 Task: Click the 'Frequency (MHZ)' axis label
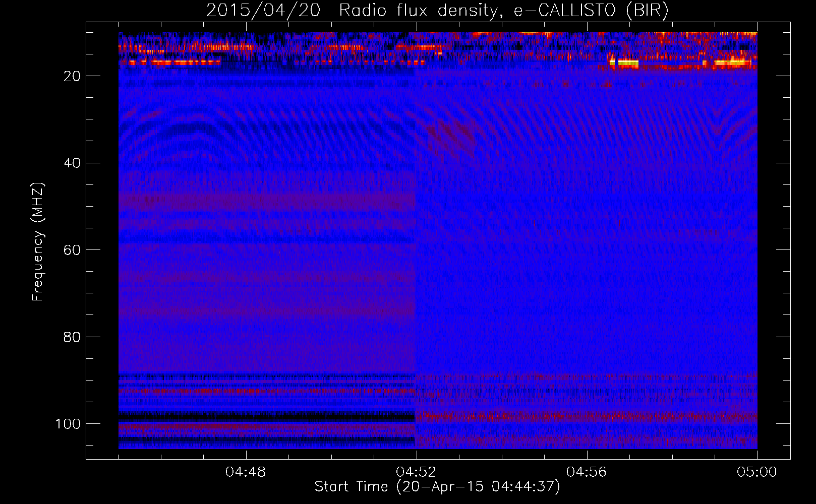click(x=38, y=242)
